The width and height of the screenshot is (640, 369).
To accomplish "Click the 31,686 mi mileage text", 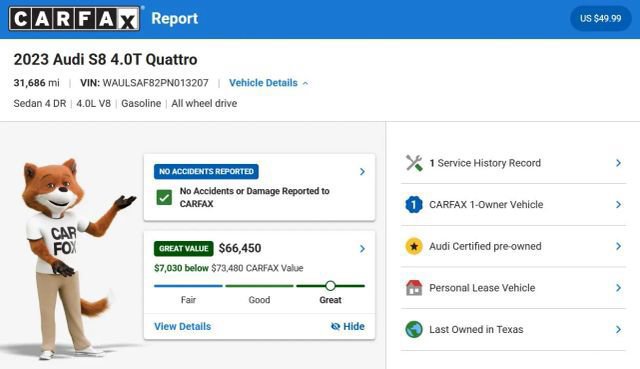I will pyautogui.click(x=36, y=83).
